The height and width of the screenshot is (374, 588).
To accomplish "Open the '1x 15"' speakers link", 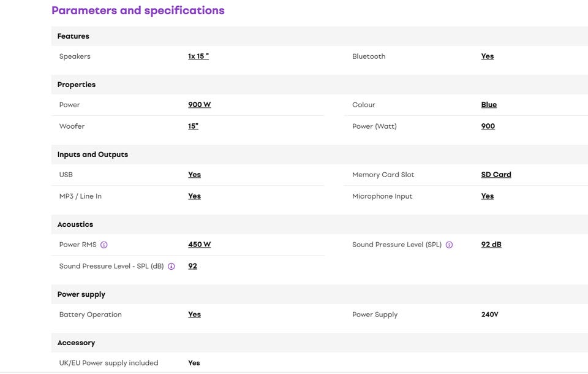I will pos(198,56).
